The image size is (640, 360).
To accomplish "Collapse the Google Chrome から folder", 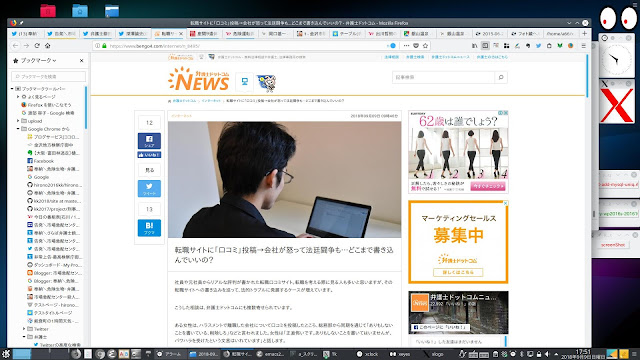I will [x=18, y=129].
